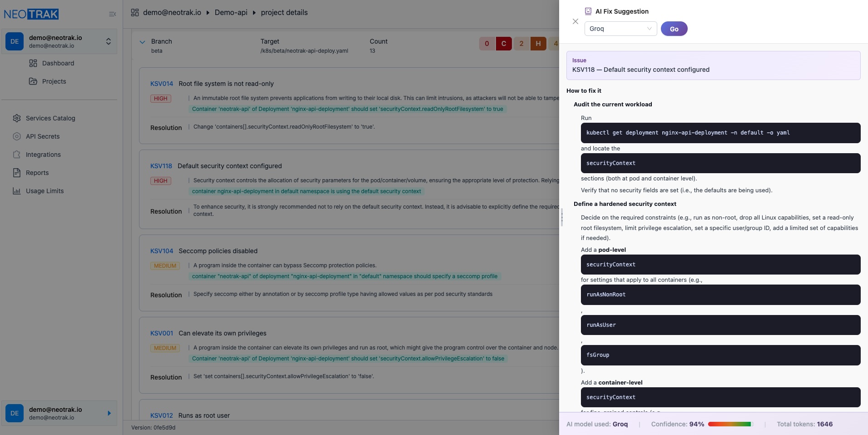868x435 pixels.
Task: Click the Dashboard grid icon
Action: [33, 63]
